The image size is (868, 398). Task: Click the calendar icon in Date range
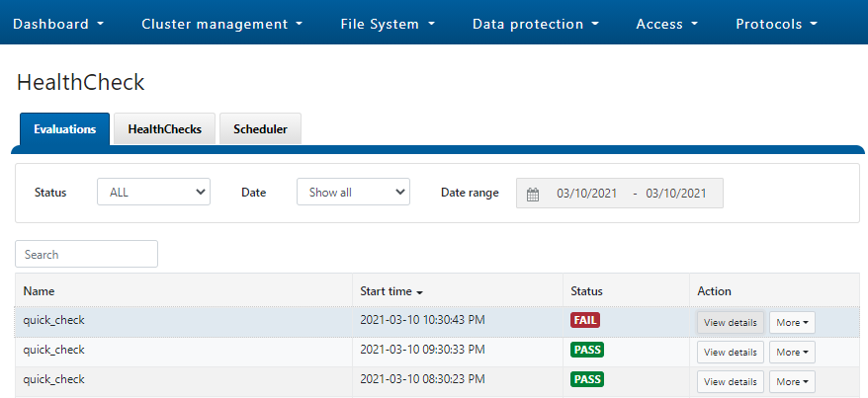[x=533, y=194]
